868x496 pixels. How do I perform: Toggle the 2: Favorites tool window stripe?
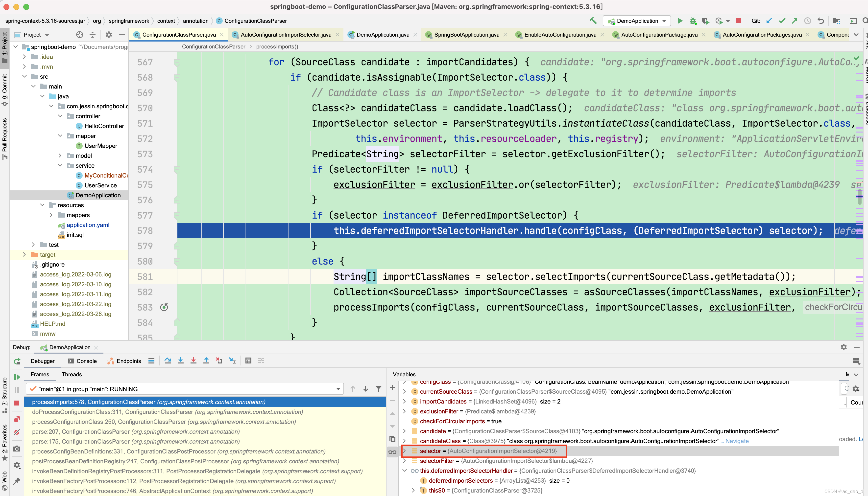[x=5, y=443]
